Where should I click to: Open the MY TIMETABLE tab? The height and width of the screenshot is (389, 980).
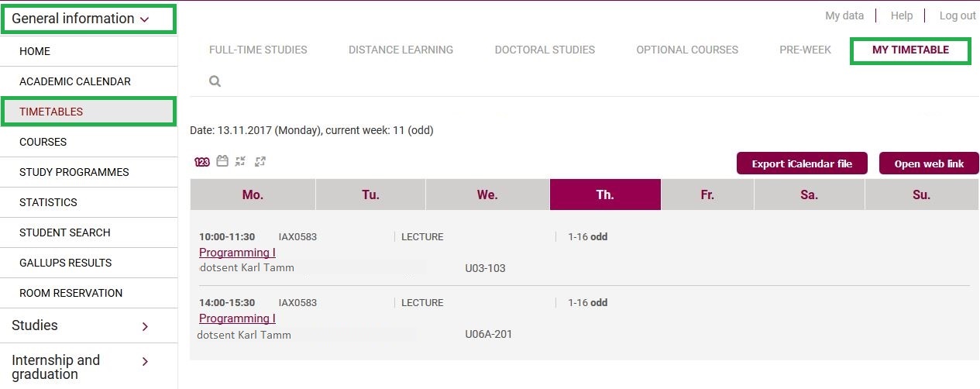tap(910, 50)
